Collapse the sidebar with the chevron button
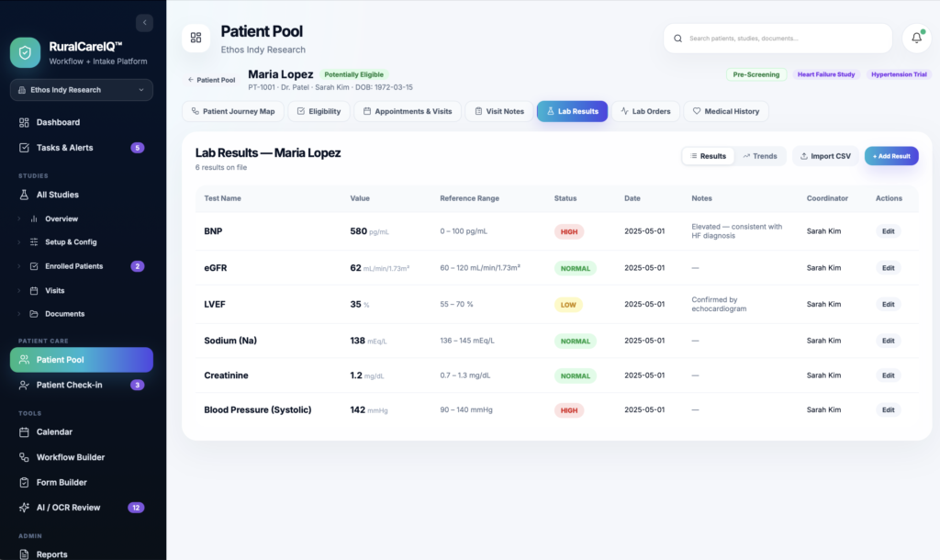 tap(144, 23)
